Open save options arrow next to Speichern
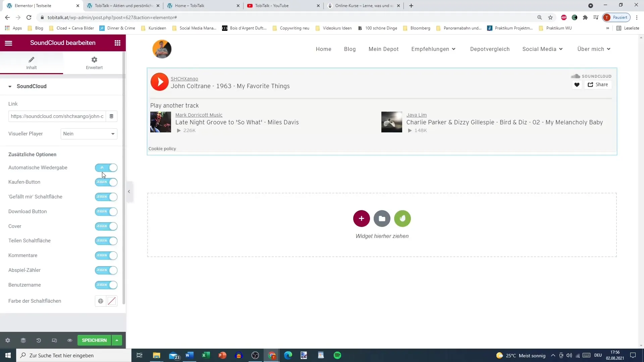Screen dimensions: 644x362 (x=117, y=340)
